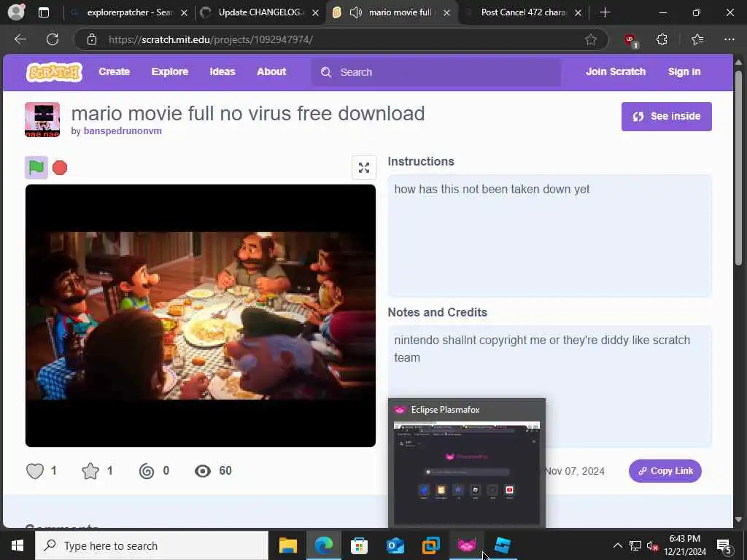Close the Update CHANGELOG tab
Screen dimensions: 747x560
pos(315,13)
